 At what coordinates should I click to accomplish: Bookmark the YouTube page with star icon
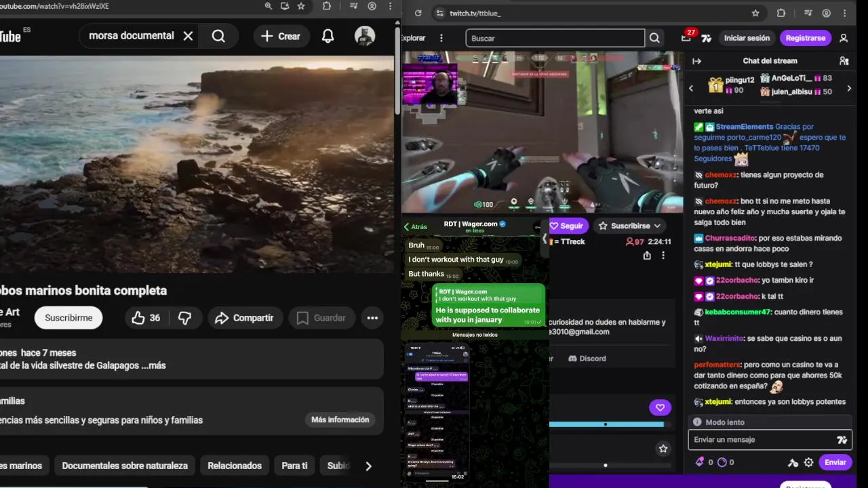click(x=301, y=6)
